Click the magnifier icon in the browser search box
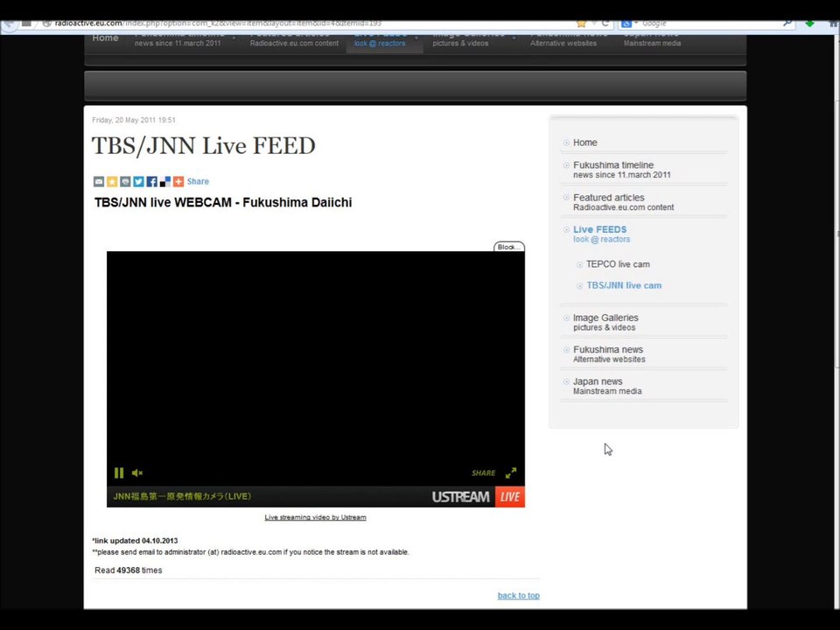 coord(787,23)
